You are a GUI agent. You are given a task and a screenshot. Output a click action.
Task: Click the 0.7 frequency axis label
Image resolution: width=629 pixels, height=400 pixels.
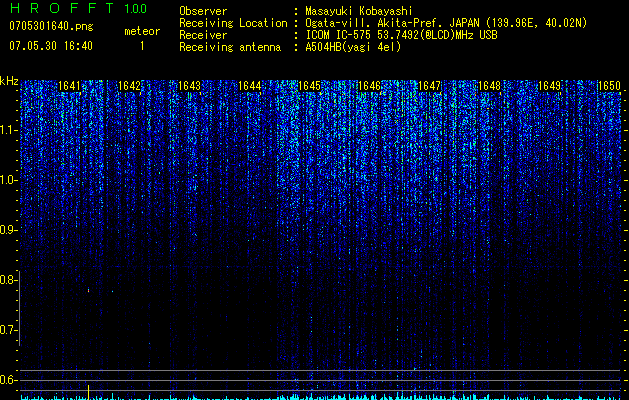pyautogui.click(x=7, y=330)
